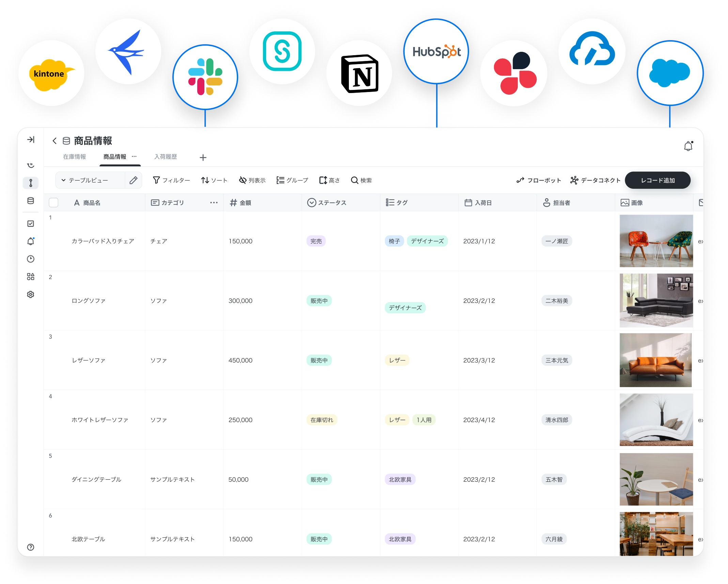
Task: Click the notification bell at top right
Action: [688, 146]
